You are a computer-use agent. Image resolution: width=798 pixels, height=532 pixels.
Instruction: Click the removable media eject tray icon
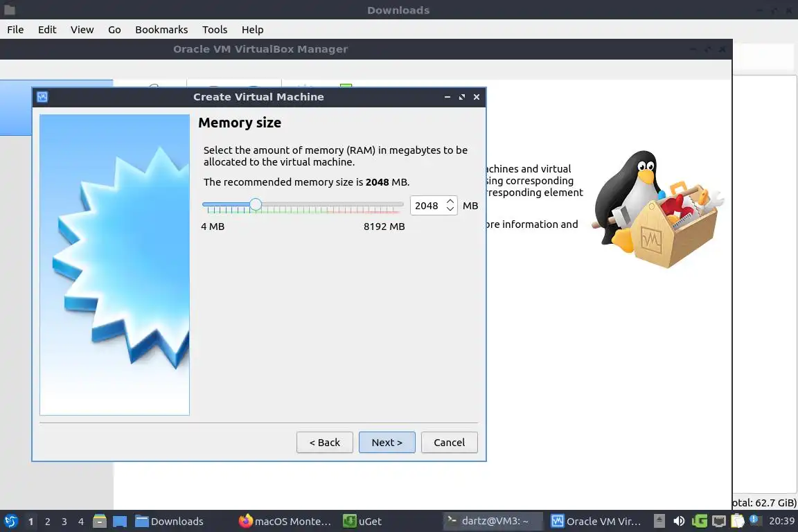[x=659, y=521]
